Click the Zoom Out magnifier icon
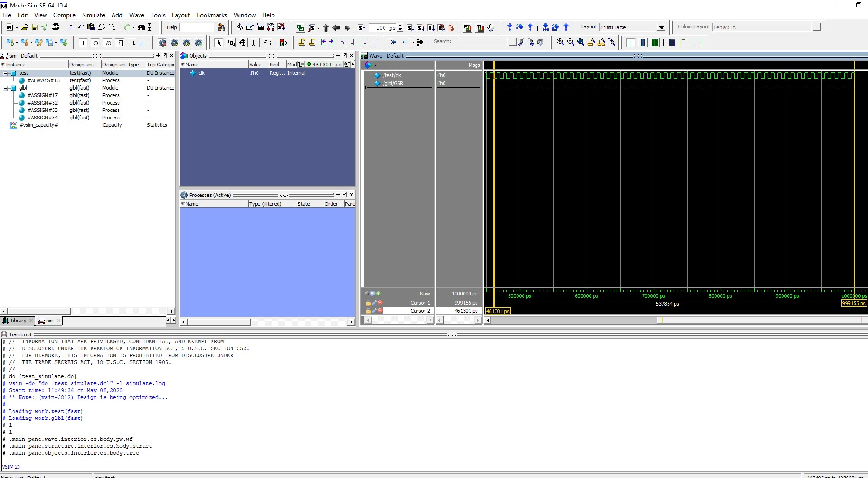Screen dimensions: 868x478 click(570, 42)
